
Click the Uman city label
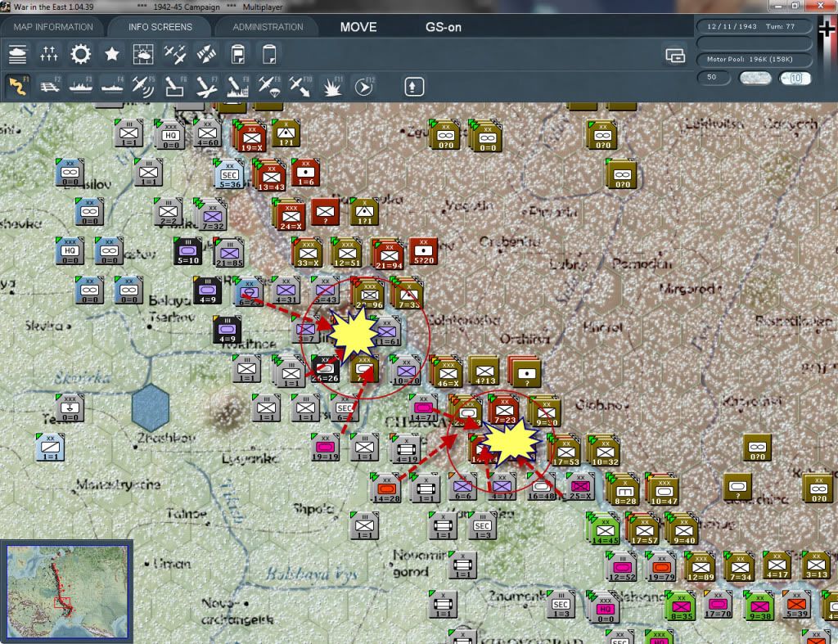[172, 563]
